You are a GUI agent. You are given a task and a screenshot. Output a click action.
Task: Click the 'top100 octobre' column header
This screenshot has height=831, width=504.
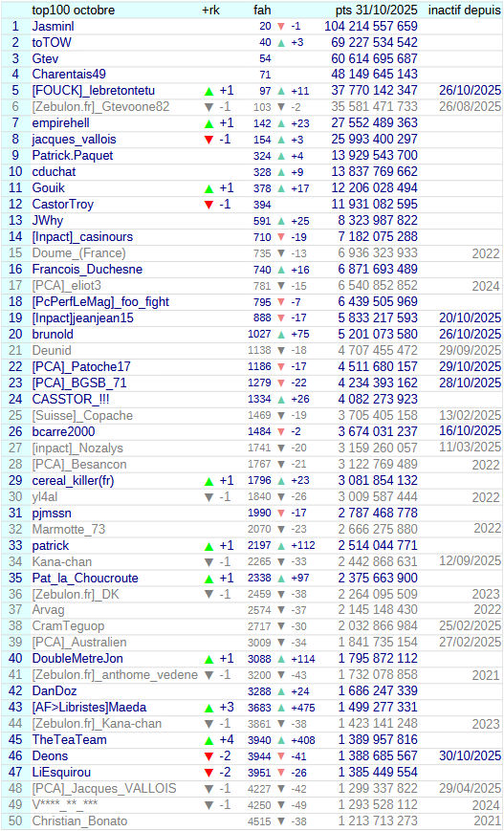pyautogui.click(x=73, y=11)
